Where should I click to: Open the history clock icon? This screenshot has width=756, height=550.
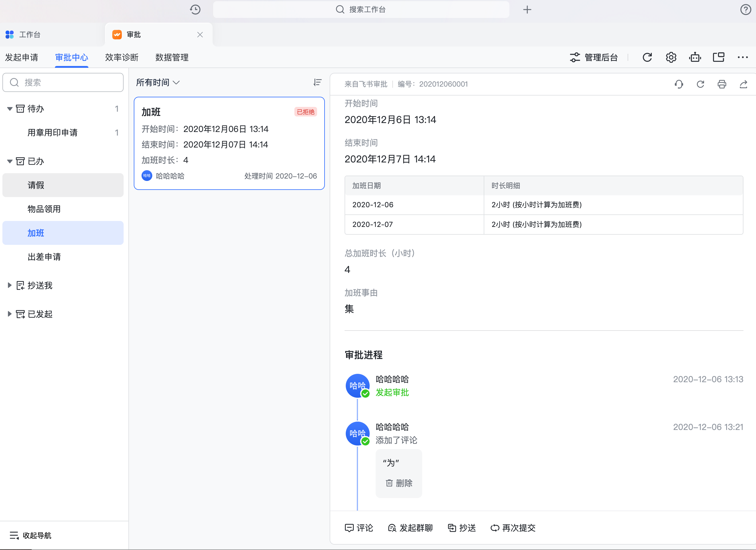(195, 9)
